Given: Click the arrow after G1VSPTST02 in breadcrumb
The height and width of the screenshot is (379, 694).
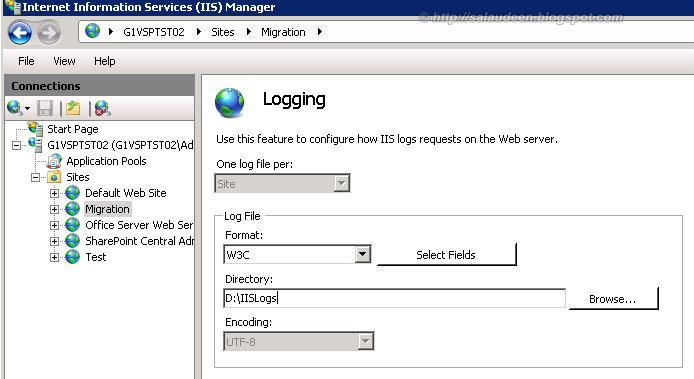Looking at the screenshot, I should 199,31.
